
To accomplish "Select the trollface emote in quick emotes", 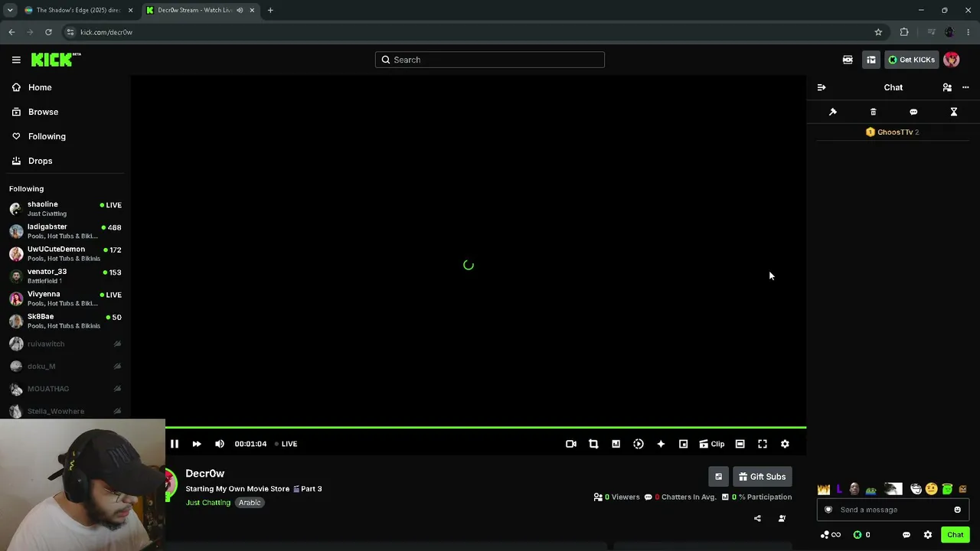I will (916, 489).
